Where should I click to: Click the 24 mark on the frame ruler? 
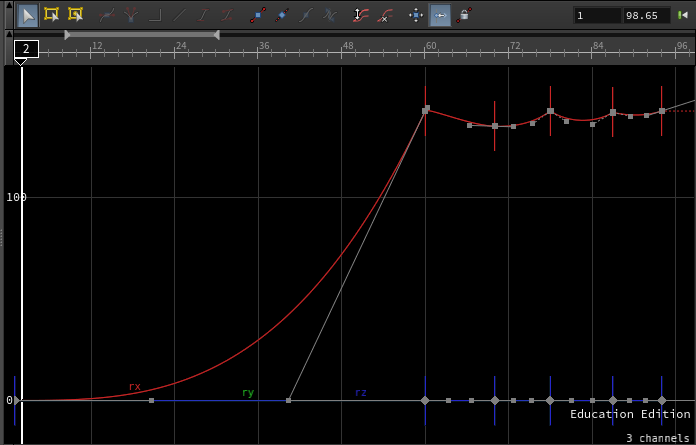point(181,46)
